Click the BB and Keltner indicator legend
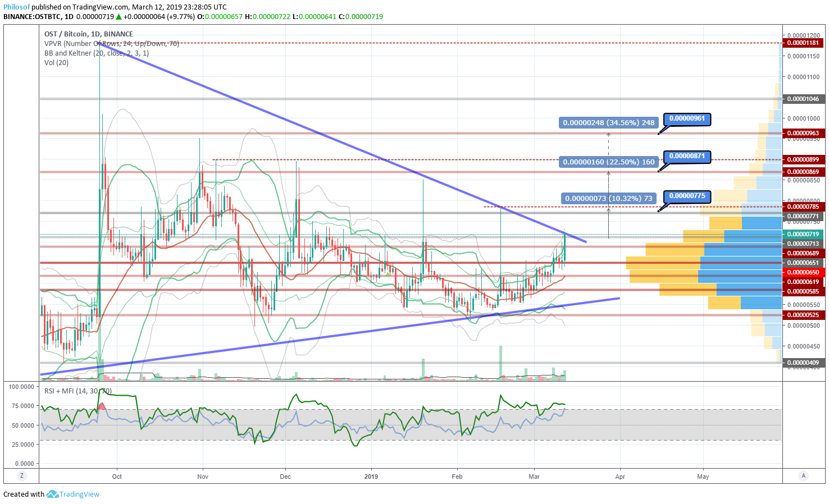The image size is (829, 504). [x=97, y=53]
